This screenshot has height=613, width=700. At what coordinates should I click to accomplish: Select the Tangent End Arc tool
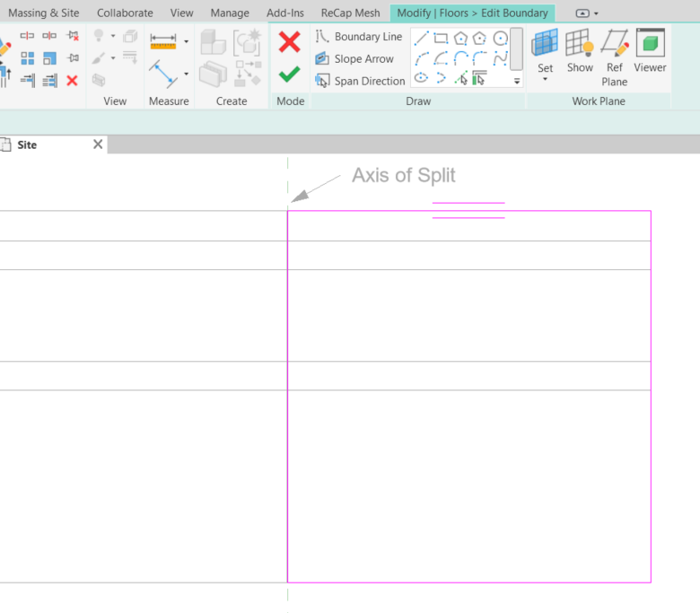click(460, 58)
